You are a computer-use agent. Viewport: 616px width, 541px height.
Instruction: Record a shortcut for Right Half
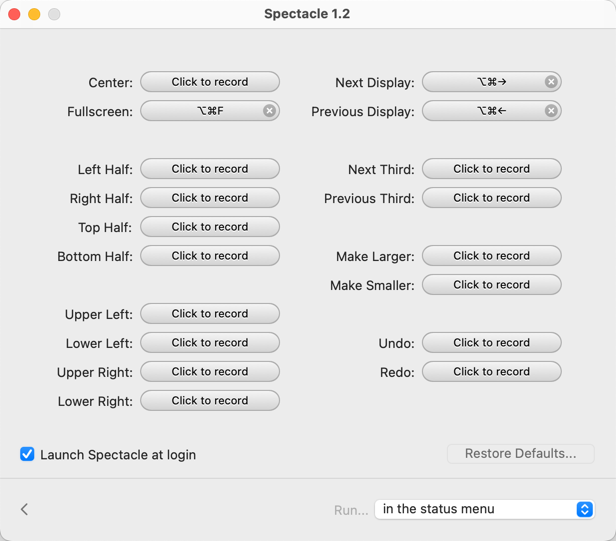click(x=210, y=198)
